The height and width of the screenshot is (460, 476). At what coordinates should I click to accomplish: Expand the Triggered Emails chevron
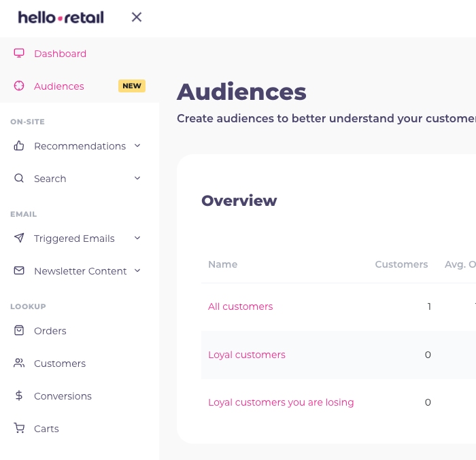coord(137,238)
